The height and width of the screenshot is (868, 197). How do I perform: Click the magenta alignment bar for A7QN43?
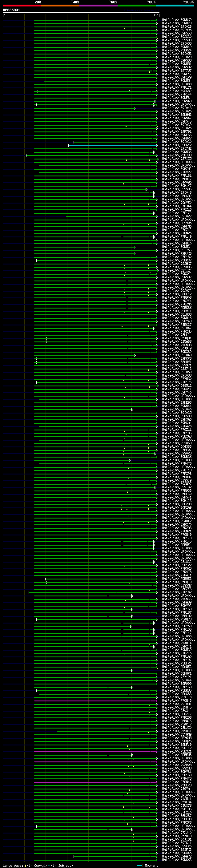click(96, 701)
